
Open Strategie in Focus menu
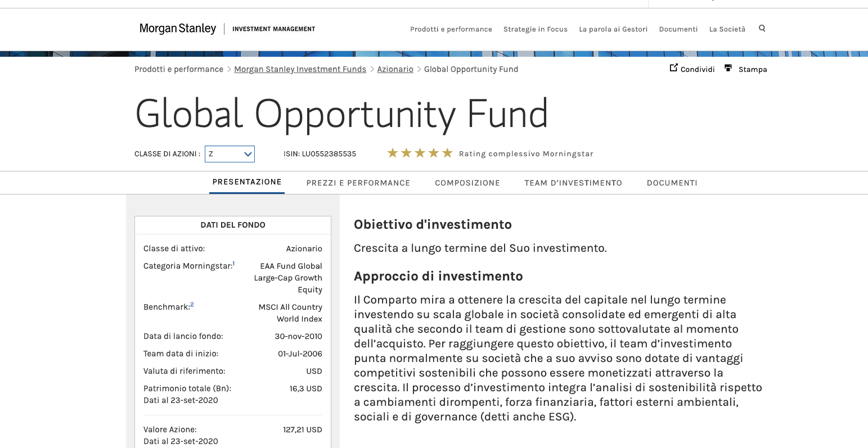click(536, 29)
